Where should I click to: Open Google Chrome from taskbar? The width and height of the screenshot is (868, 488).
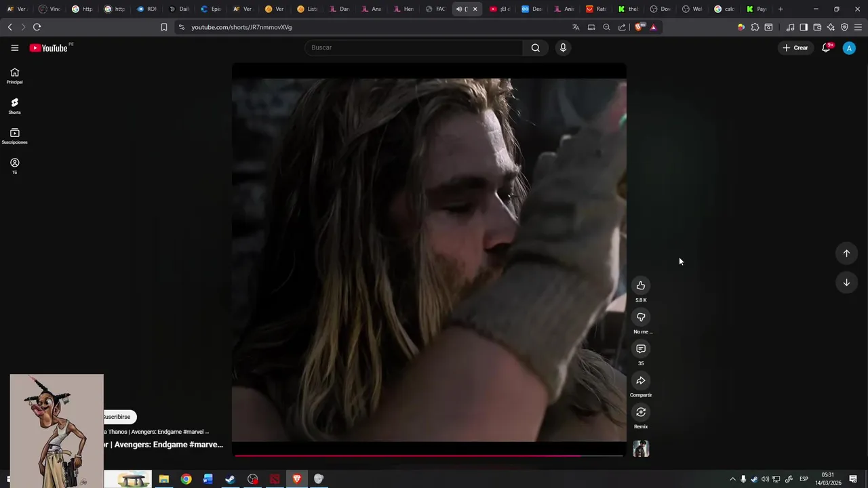coord(186,479)
